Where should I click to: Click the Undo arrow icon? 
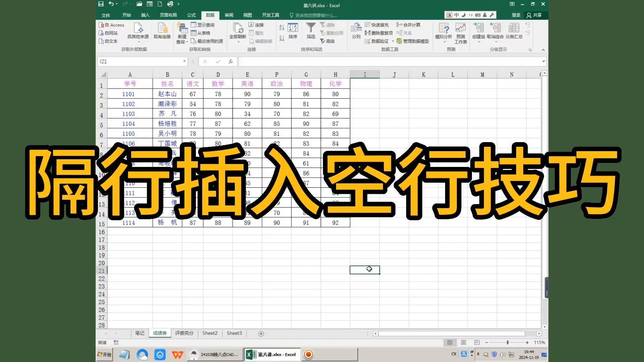tap(111, 4)
